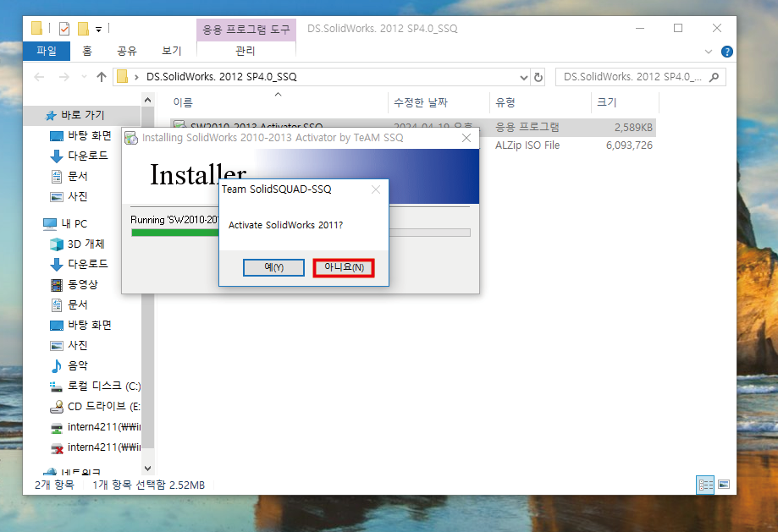Switch to large icons view layout
Image resolution: width=778 pixels, height=532 pixels.
(724, 485)
